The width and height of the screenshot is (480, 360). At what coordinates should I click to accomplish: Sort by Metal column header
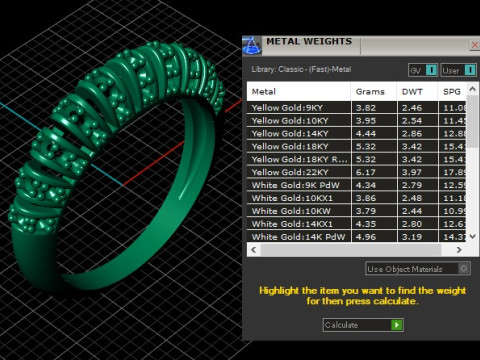tap(299, 92)
